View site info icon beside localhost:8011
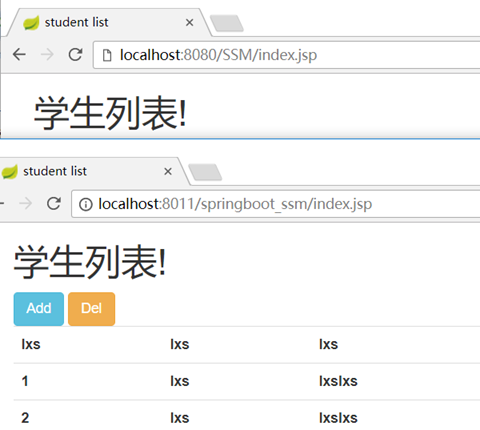 (x=86, y=204)
